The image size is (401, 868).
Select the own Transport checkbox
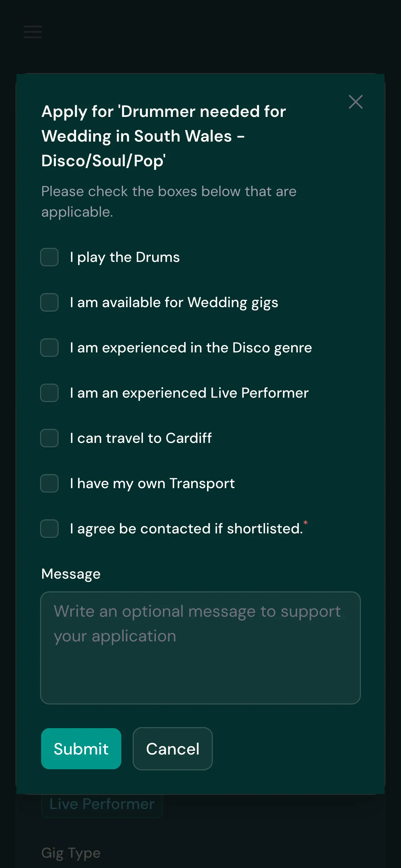(49, 483)
